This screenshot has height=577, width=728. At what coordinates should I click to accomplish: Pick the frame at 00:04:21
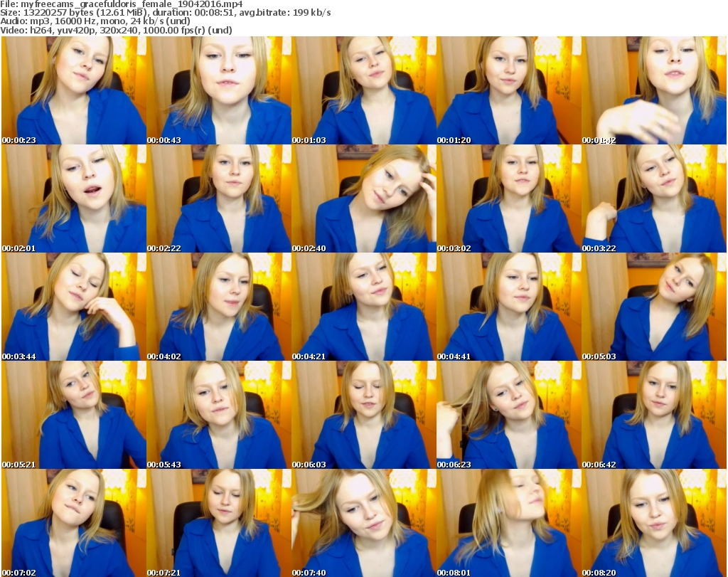pos(363,307)
